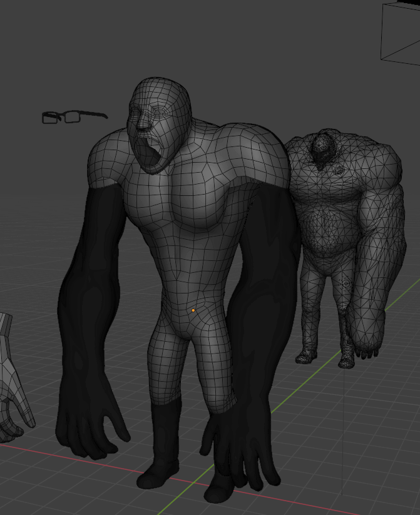The image size is (420, 515).
Task: Select the partial hand model at left edge
Action: coord(11,388)
